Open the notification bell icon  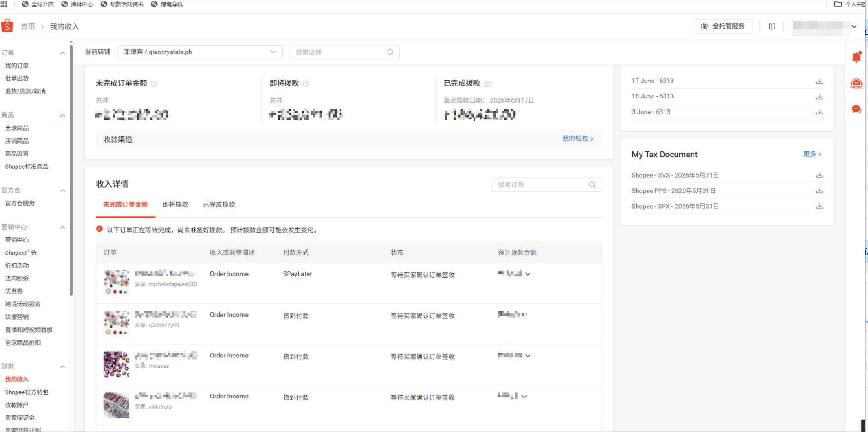(856, 57)
